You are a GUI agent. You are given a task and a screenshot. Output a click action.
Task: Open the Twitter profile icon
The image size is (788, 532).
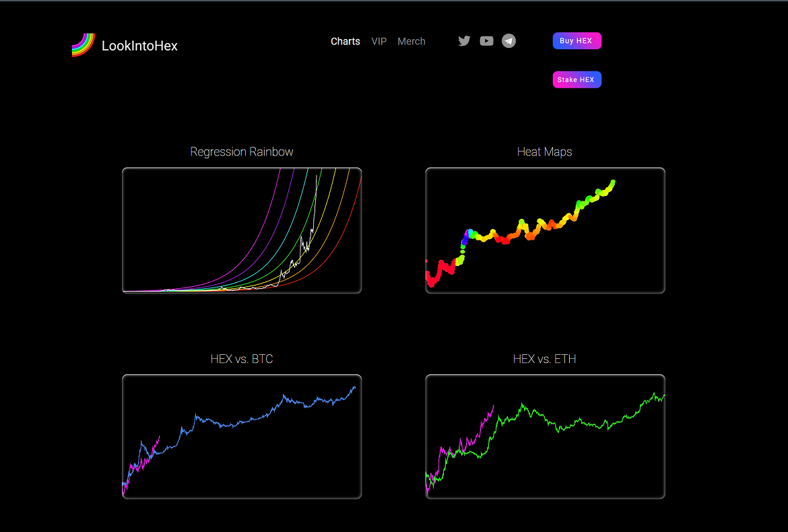click(x=464, y=40)
